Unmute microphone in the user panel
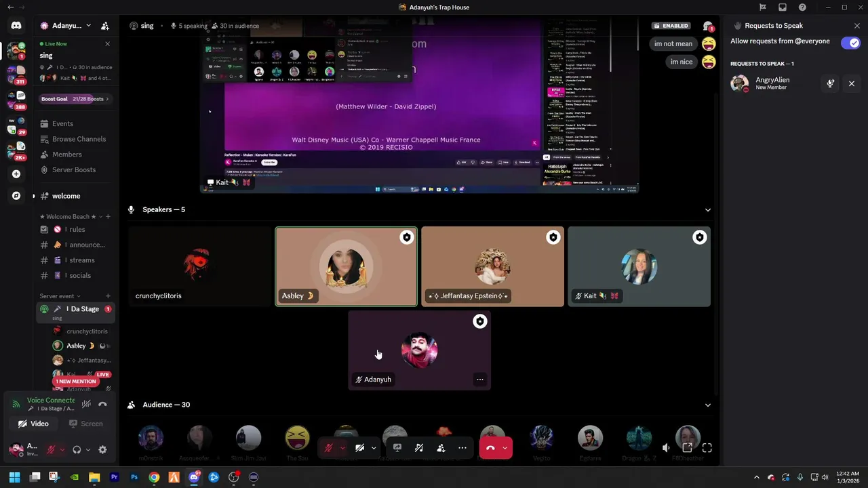 tap(50, 449)
